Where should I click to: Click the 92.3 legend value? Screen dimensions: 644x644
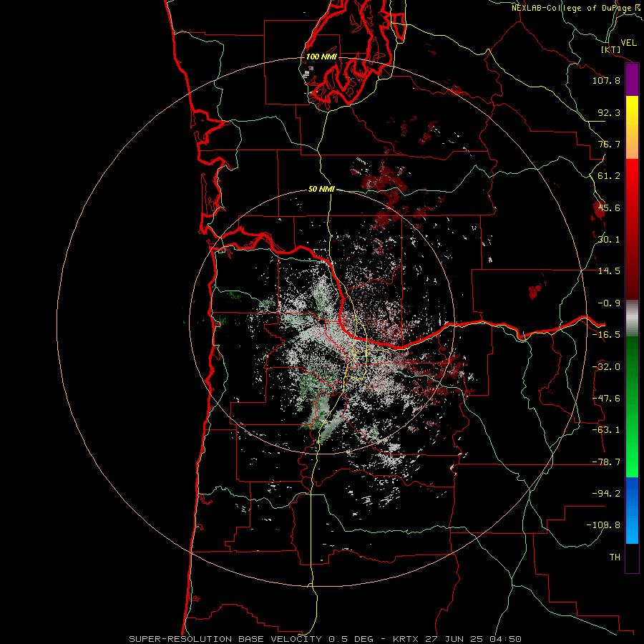[609, 112]
